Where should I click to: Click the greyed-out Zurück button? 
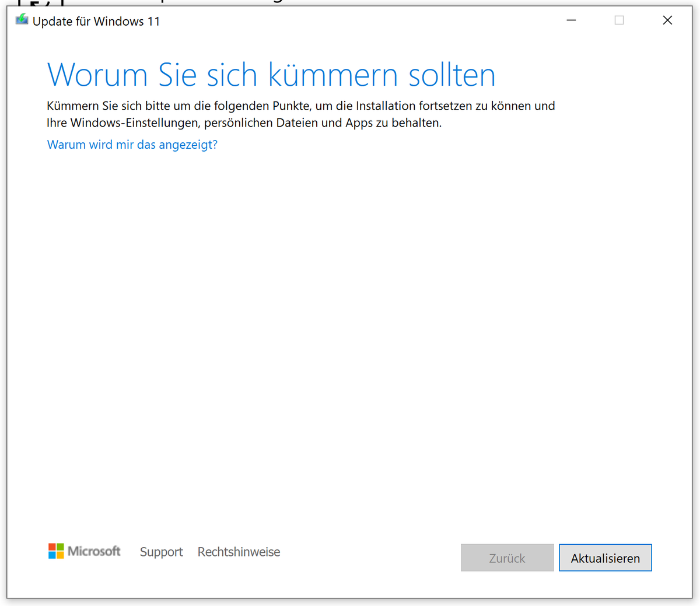click(507, 558)
